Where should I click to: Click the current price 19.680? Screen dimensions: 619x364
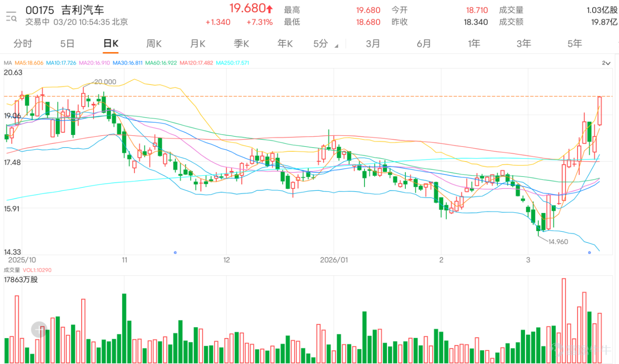tap(251, 8)
